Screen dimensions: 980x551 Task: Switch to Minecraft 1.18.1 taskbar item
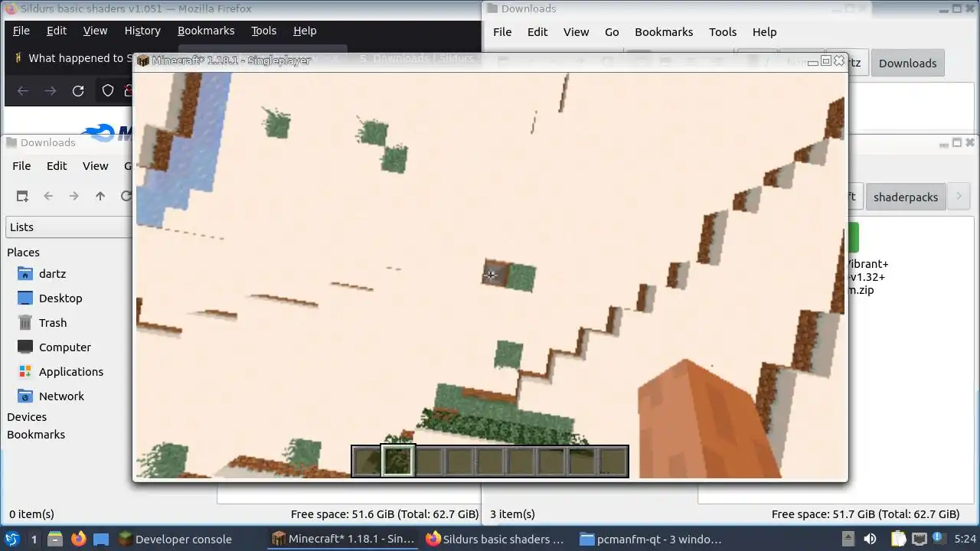click(x=344, y=539)
